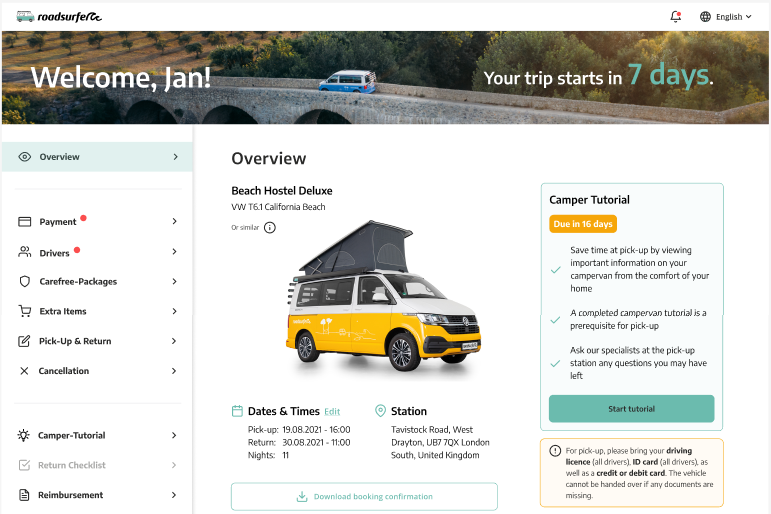Open the Camper-Tutorial menu item

pos(97,435)
